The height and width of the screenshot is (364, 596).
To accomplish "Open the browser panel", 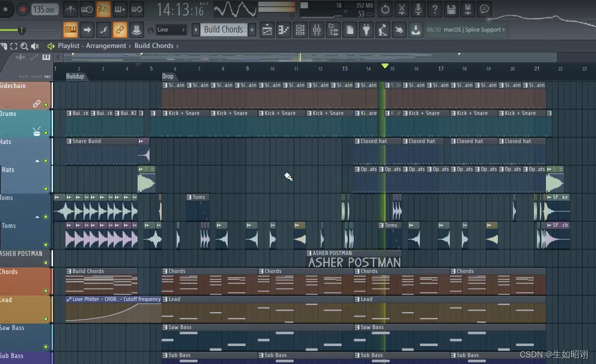I will (x=333, y=29).
